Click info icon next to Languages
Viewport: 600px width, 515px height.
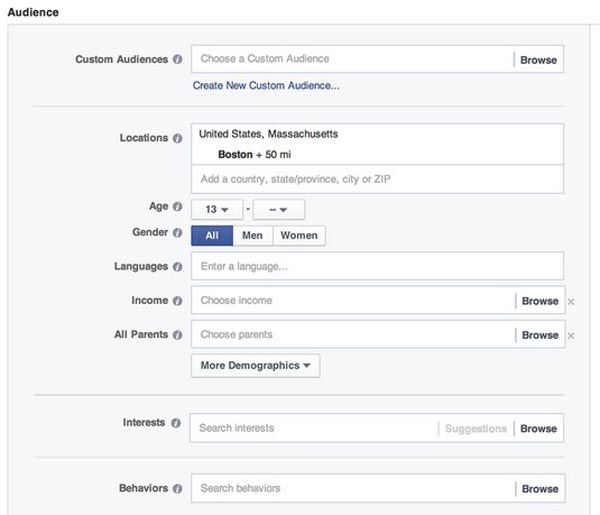tap(177, 267)
